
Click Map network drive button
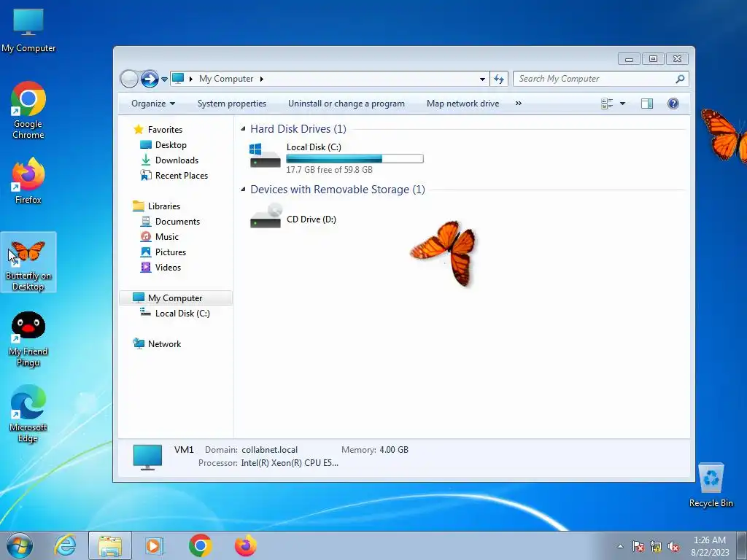pyautogui.click(x=462, y=104)
